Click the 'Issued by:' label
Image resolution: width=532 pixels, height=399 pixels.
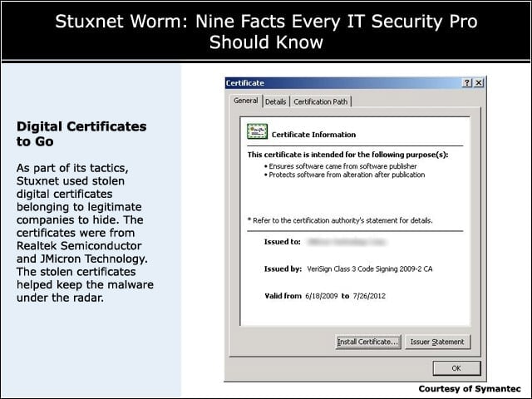283,269
